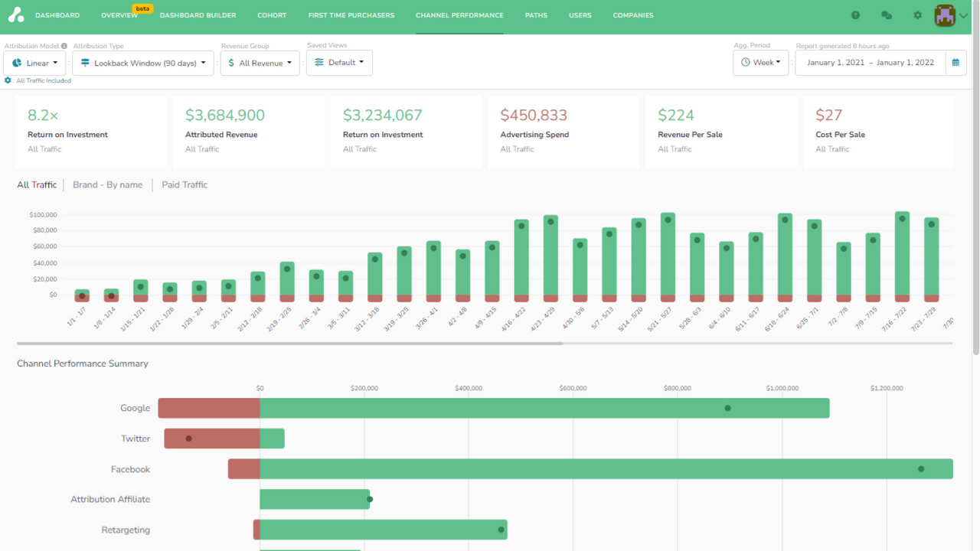The image size is (980, 551).
Task: Click the 7/16 - 7/22 weekly bar
Action: pyautogui.click(x=902, y=256)
